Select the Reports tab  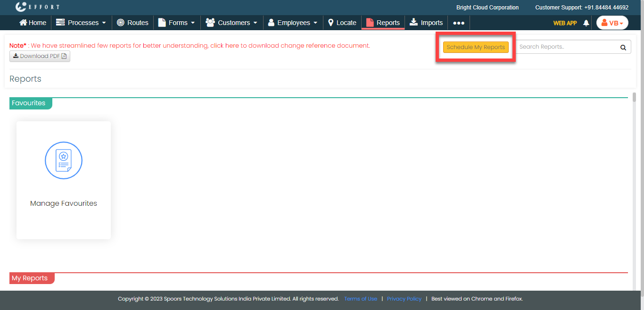[x=383, y=23]
